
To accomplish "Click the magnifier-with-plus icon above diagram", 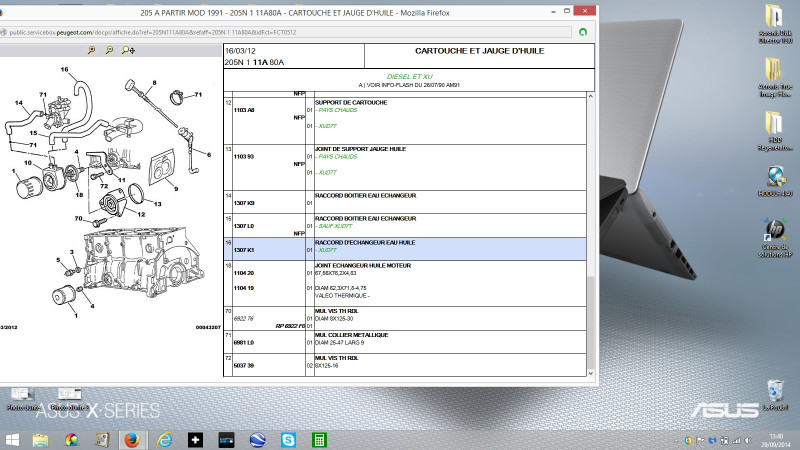I will tap(128, 50).
